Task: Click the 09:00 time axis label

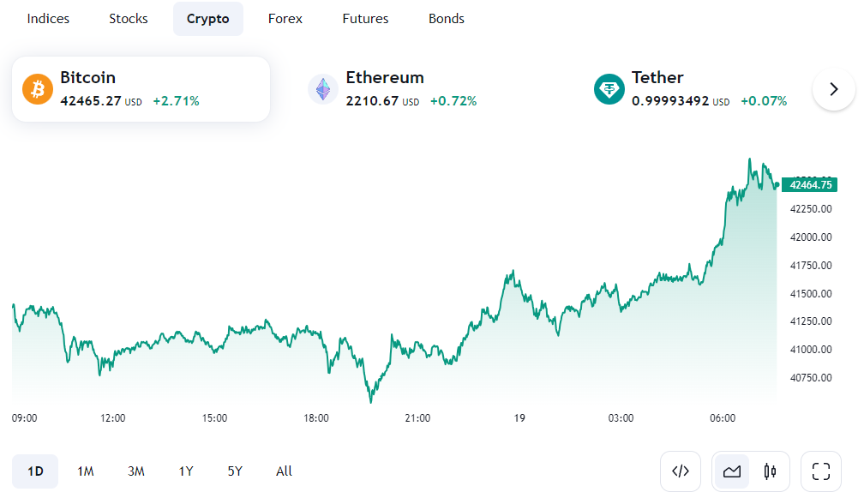Action: click(24, 418)
